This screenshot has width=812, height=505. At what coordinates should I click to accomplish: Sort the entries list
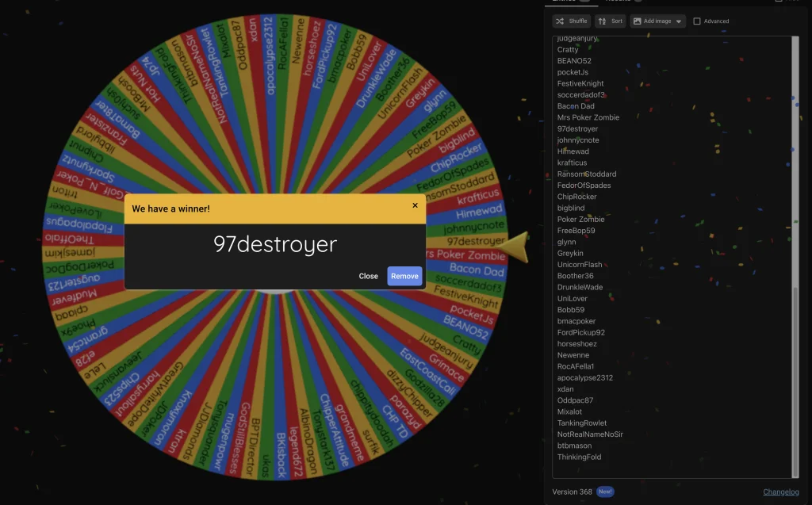tap(610, 21)
